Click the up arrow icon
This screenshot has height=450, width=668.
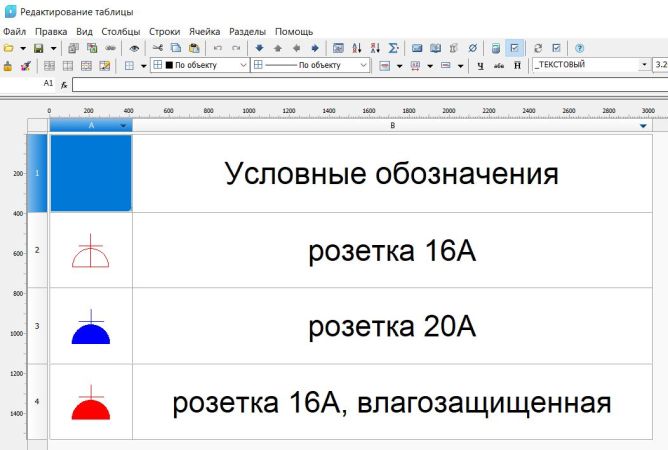pos(278,48)
